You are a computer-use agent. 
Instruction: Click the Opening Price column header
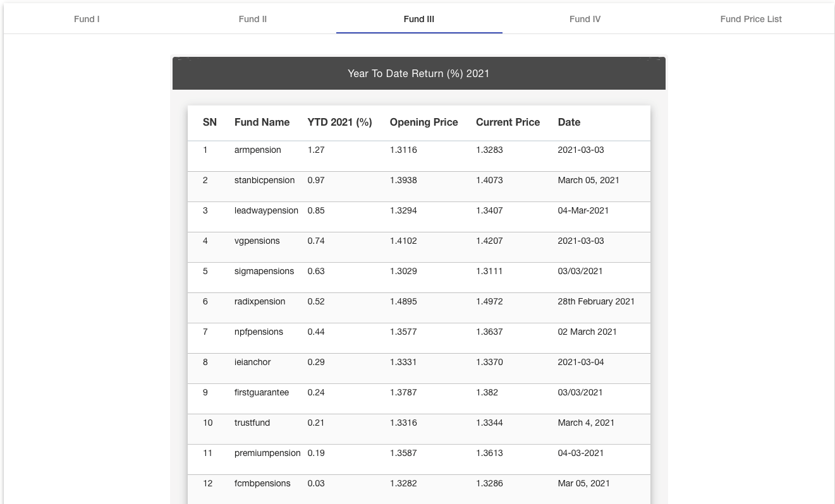point(424,123)
